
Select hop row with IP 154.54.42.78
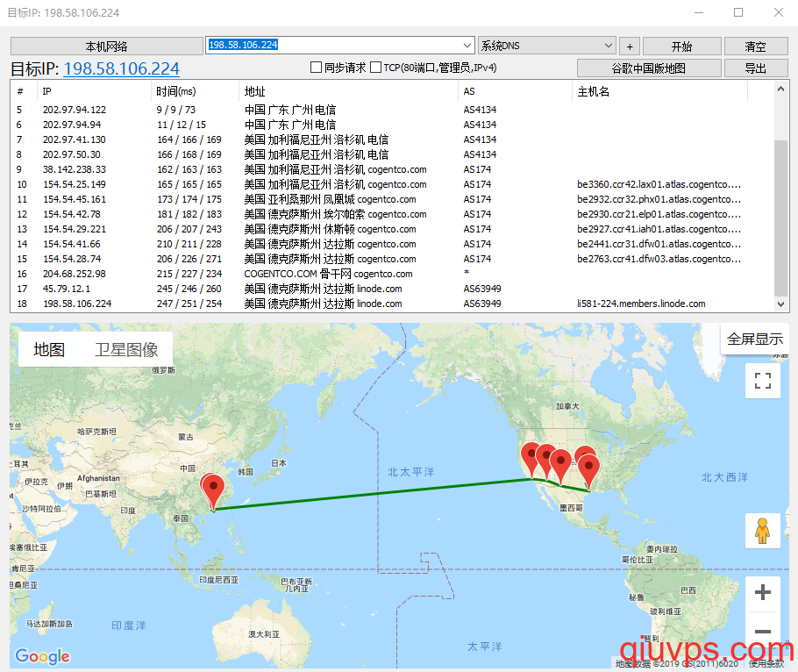click(x=392, y=214)
